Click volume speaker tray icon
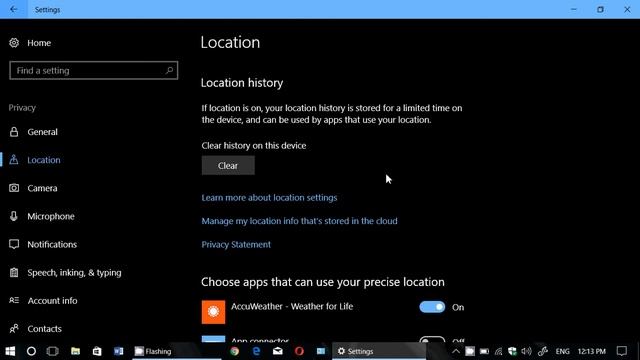Viewport: 640px width, 360px height. click(x=527, y=351)
